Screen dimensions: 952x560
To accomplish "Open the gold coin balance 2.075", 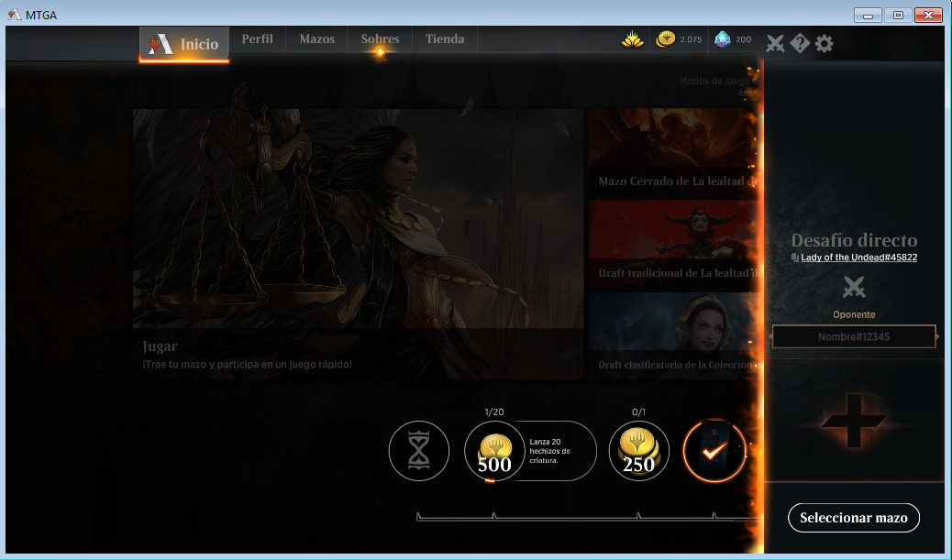I will coord(679,39).
